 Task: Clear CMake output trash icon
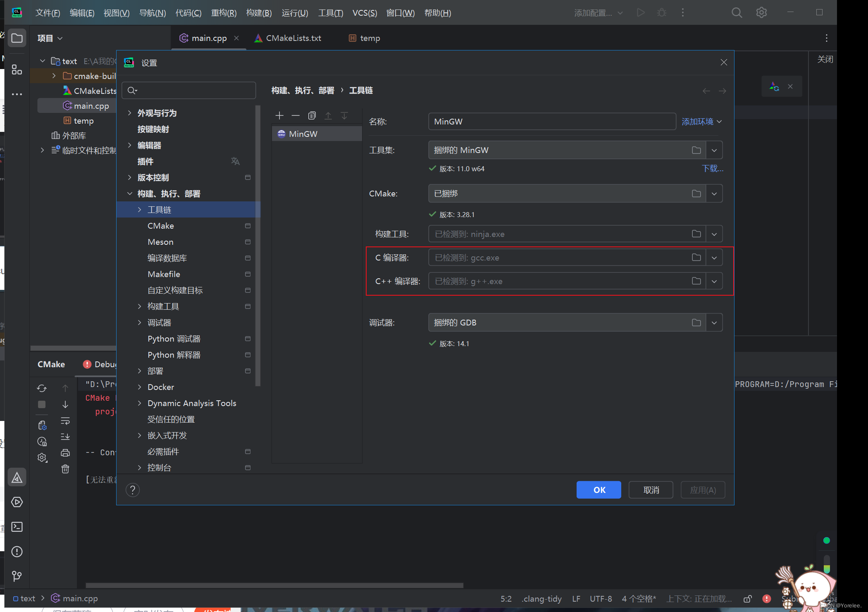[x=65, y=469]
